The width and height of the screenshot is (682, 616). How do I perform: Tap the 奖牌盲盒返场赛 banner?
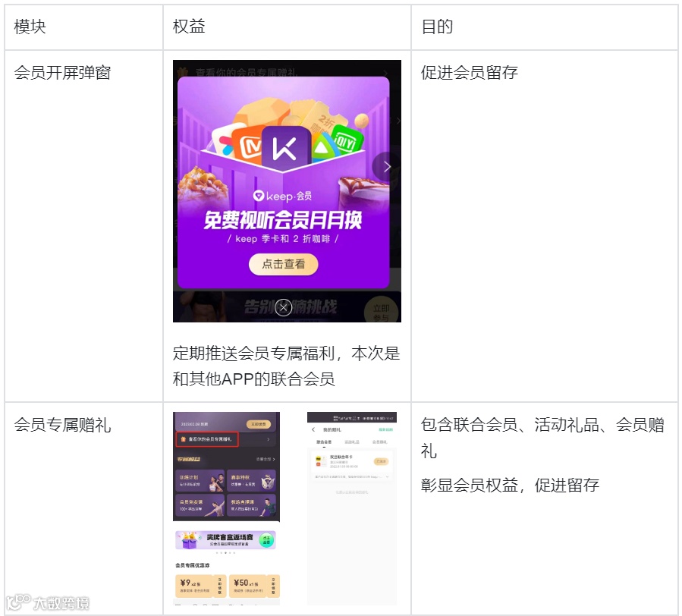pyautogui.click(x=225, y=540)
